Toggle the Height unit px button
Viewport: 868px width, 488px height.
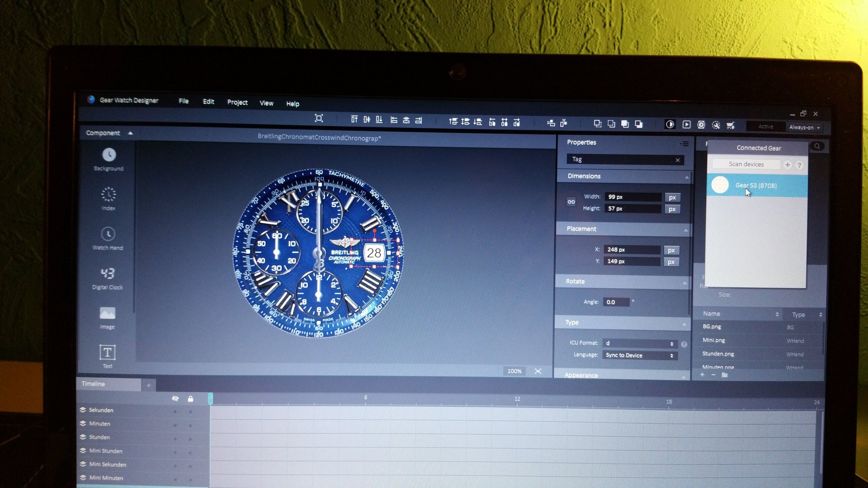tap(672, 209)
